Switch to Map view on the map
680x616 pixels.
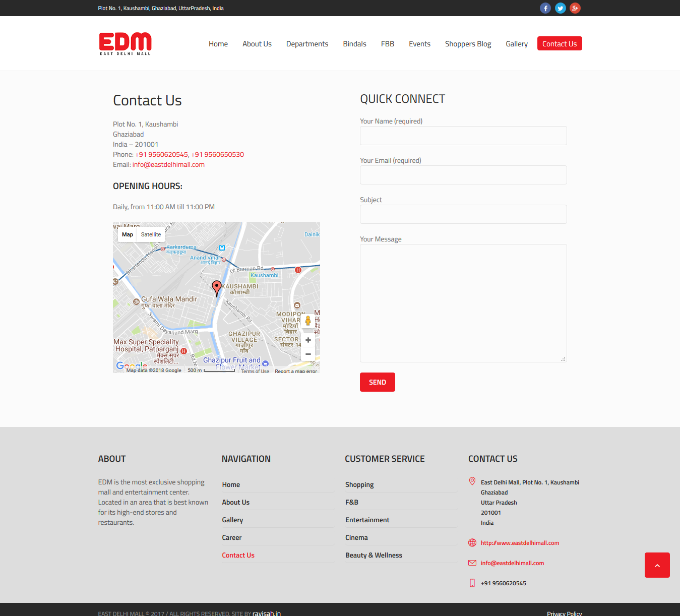click(127, 234)
